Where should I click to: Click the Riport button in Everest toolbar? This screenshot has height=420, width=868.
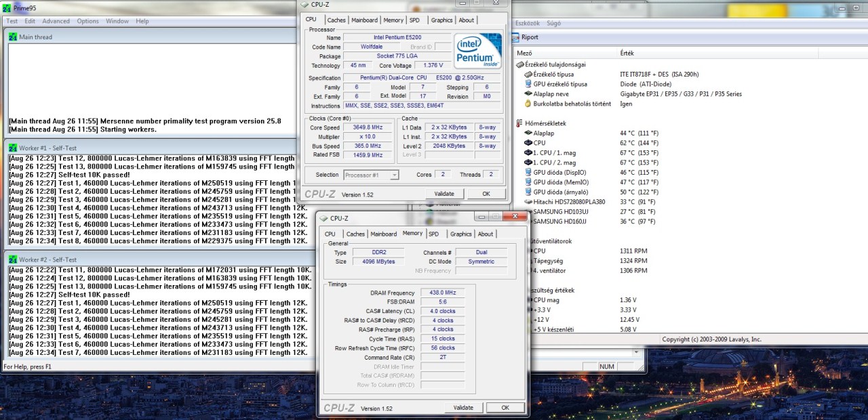(525, 37)
